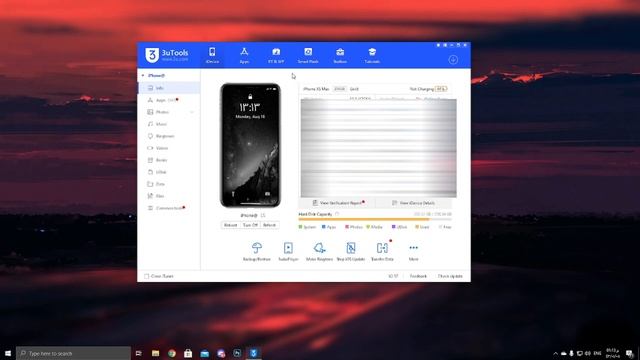
Task: Select Books in the sidebar
Action: 169,160
